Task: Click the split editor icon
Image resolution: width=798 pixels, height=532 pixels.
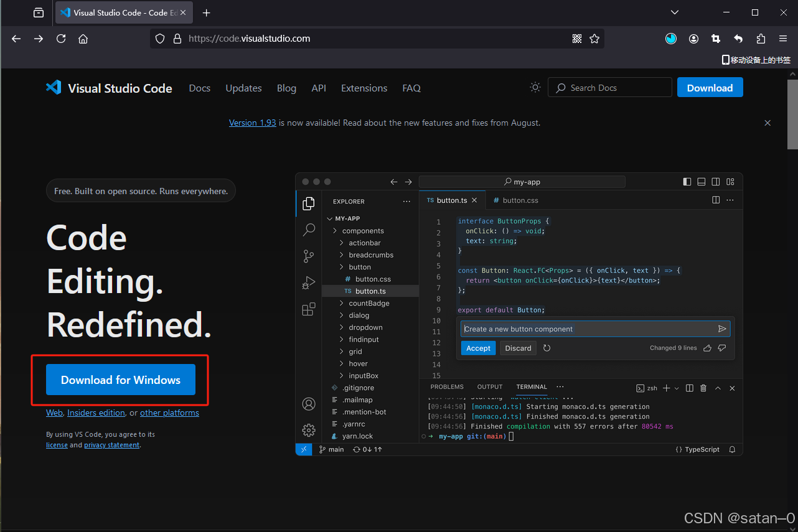Action: click(x=716, y=200)
